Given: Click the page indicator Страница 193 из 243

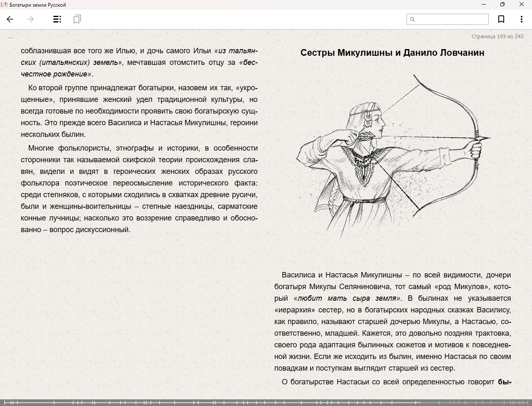Looking at the screenshot, I should pos(497,37).
